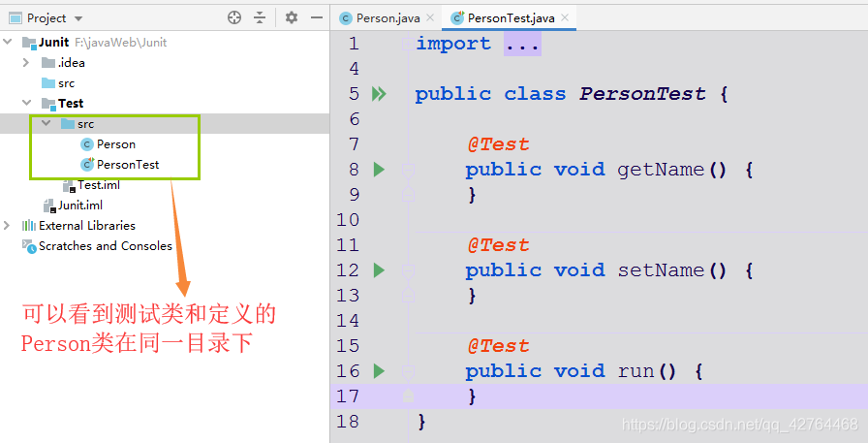
Task: Open Project panel settings gear
Action: tap(292, 17)
